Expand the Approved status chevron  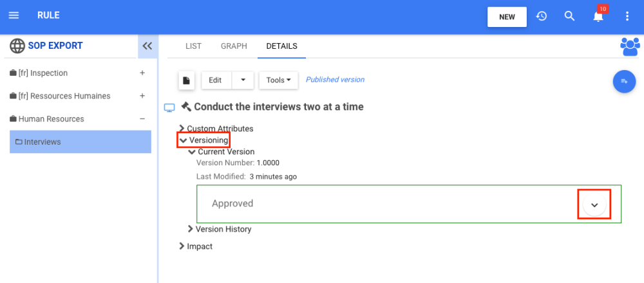[594, 205]
